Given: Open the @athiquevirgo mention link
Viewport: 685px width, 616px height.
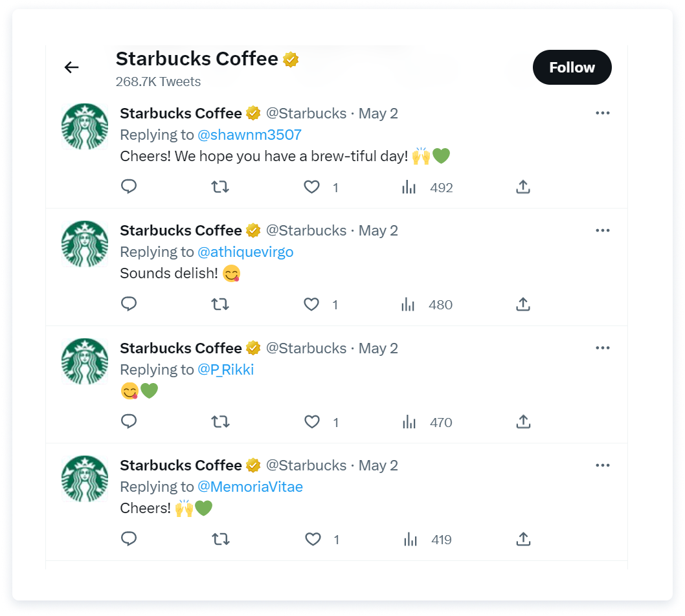Looking at the screenshot, I should (x=245, y=252).
